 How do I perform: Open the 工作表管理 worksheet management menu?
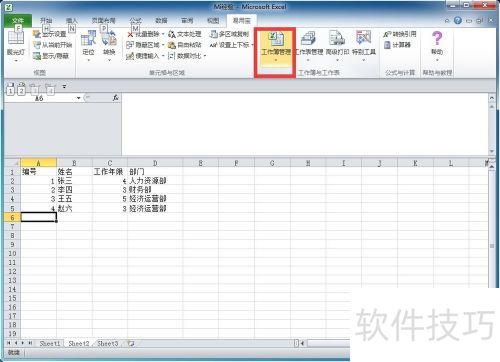309,47
